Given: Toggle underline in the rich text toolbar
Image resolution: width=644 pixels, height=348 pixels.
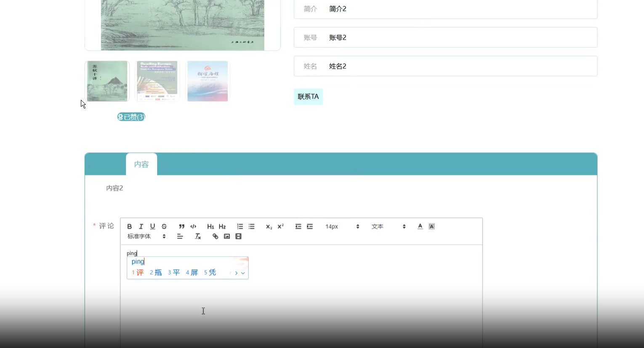Looking at the screenshot, I should [x=152, y=226].
